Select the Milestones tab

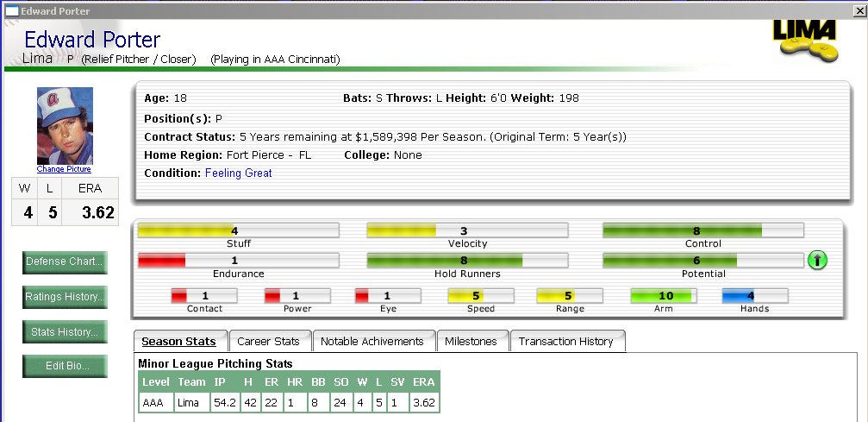coord(471,342)
